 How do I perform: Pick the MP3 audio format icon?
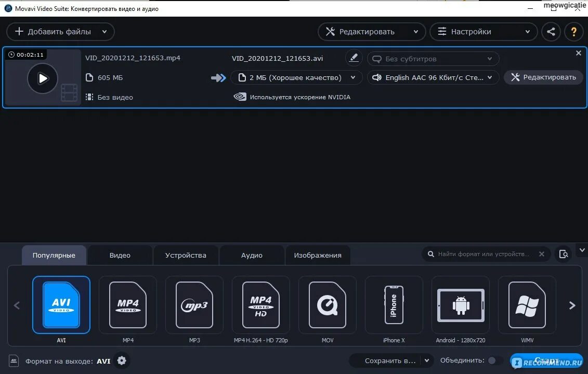click(x=194, y=305)
